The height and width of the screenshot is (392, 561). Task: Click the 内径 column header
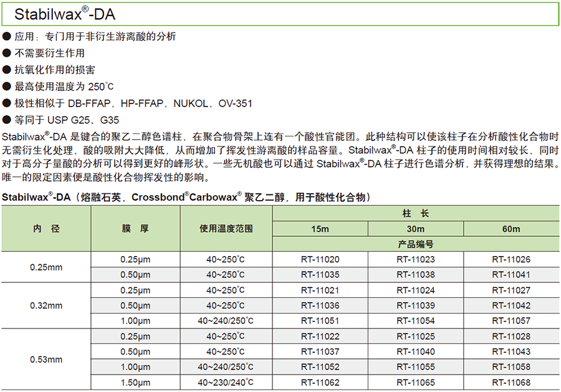[x=46, y=229]
